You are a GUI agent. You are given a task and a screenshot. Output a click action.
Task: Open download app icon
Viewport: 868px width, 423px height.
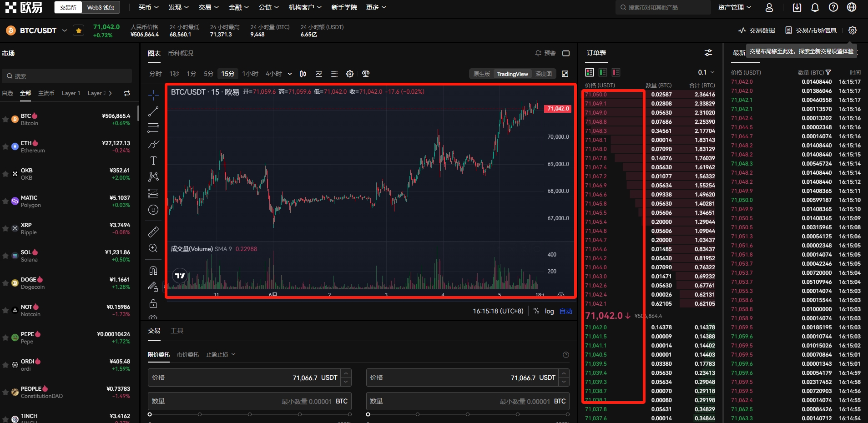[797, 7]
